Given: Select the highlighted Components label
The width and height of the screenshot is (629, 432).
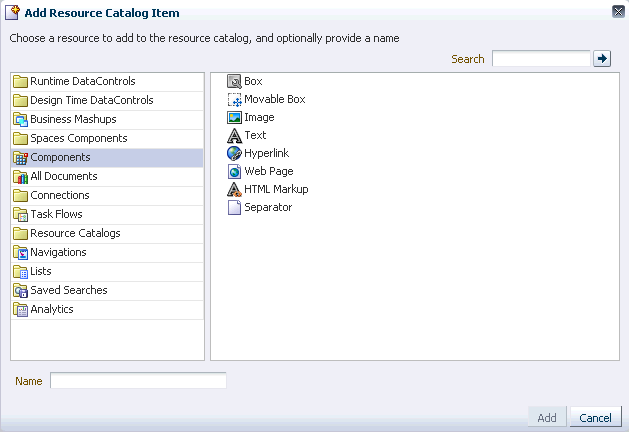Looking at the screenshot, I should (60, 158).
